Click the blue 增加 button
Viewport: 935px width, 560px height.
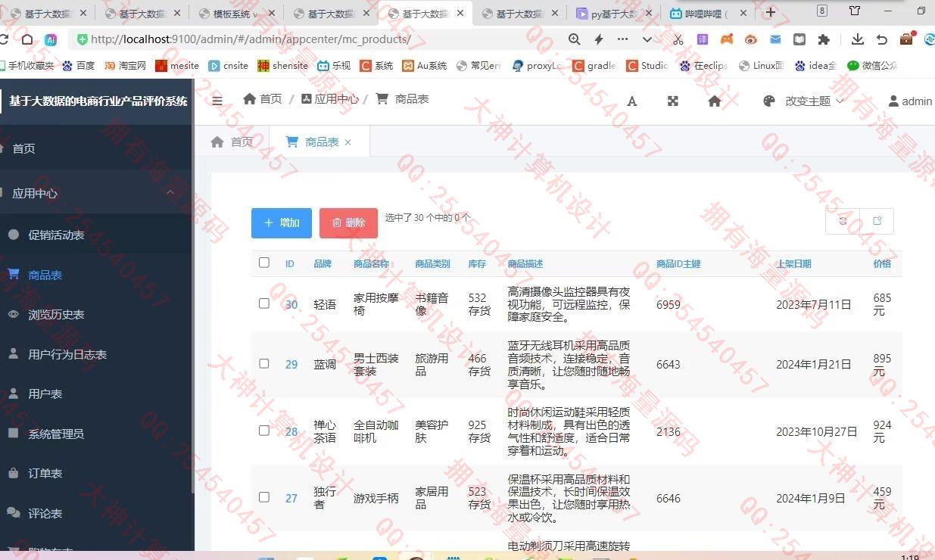coord(282,222)
